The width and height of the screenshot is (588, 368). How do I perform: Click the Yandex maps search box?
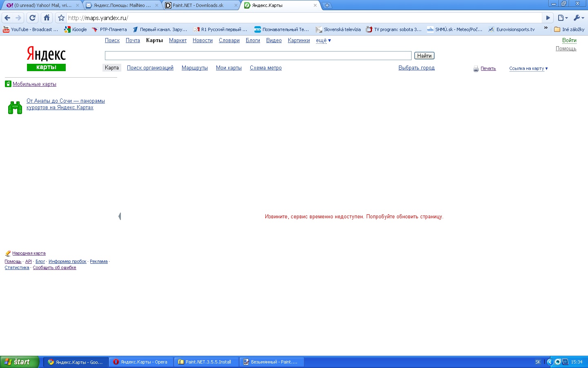pos(258,56)
